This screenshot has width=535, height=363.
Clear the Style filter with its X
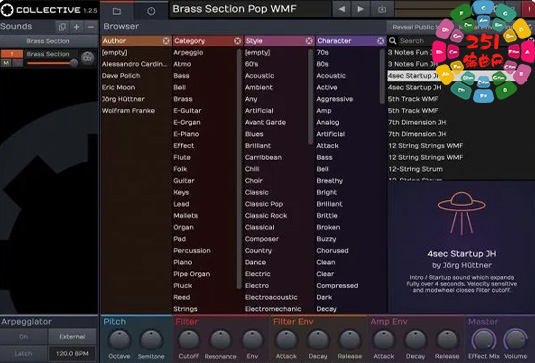coord(309,41)
